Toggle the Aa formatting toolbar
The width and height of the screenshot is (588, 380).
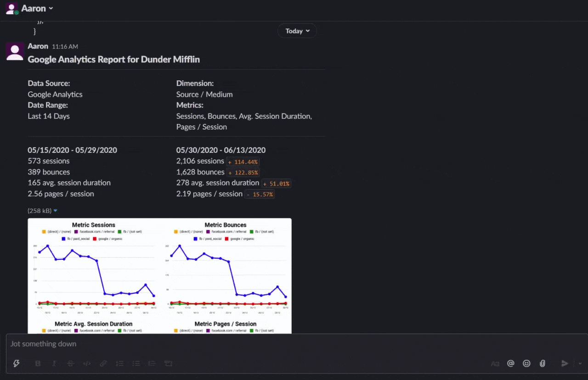coord(495,363)
